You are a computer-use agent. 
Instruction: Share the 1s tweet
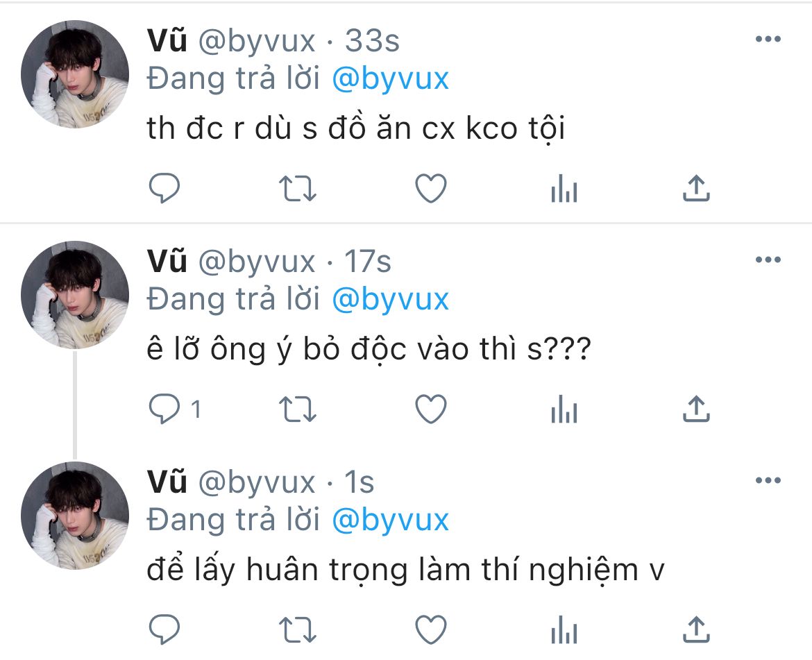coord(696,629)
